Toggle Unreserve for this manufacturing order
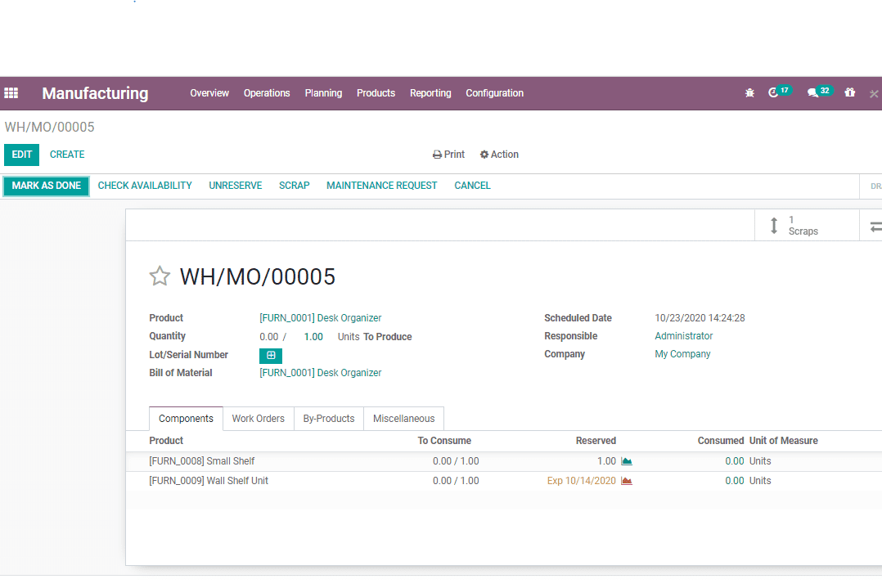Viewport: 882px width, 588px height. tap(235, 186)
